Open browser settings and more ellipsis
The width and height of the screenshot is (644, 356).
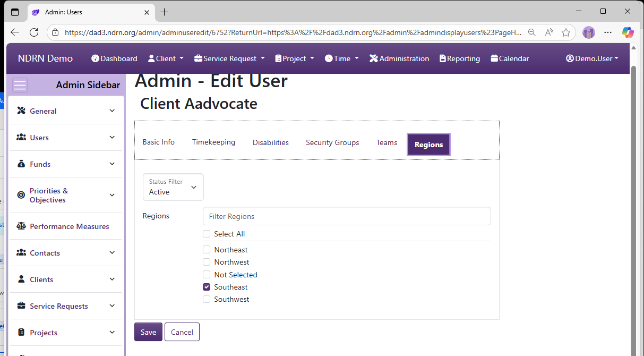click(608, 32)
